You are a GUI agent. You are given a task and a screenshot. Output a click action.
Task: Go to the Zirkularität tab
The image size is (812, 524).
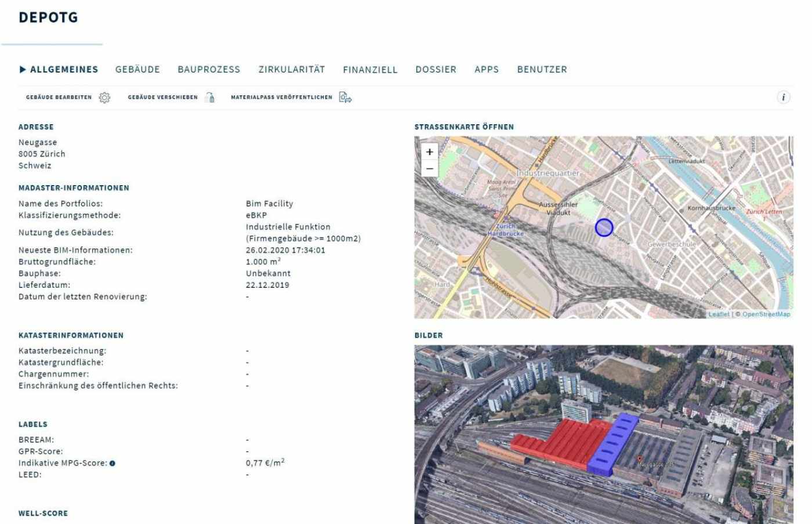coord(291,70)
